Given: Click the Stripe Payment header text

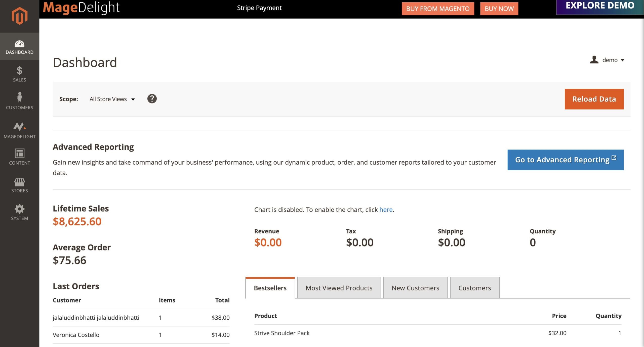Looking at the screenshot, I should [259, 8].
